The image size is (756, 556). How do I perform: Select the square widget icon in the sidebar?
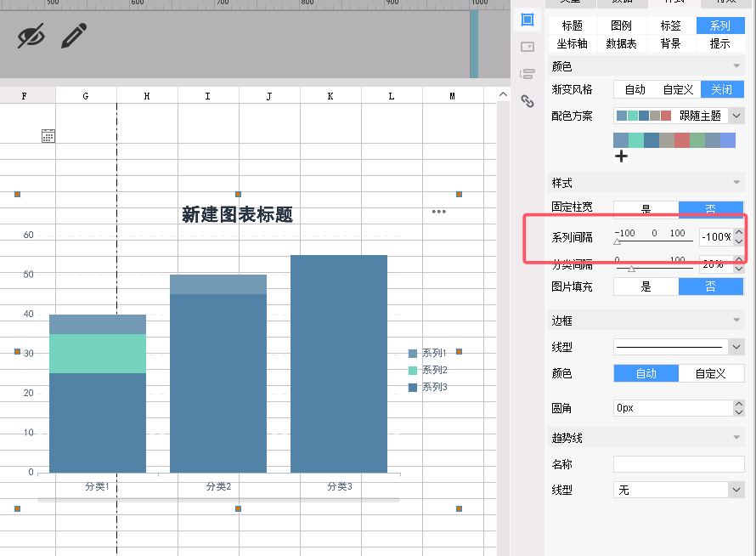pos(528,20)
